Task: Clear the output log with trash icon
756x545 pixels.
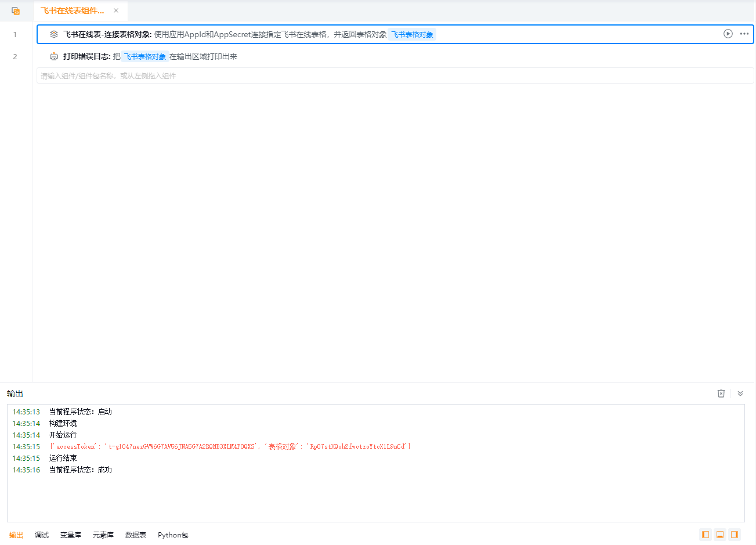Action: point(721,394)
